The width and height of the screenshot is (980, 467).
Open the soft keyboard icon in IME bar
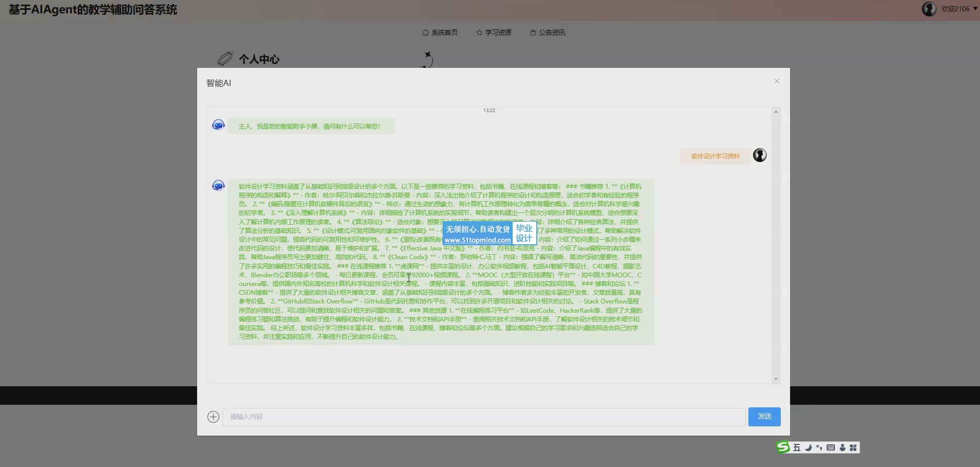pos(831,447)
